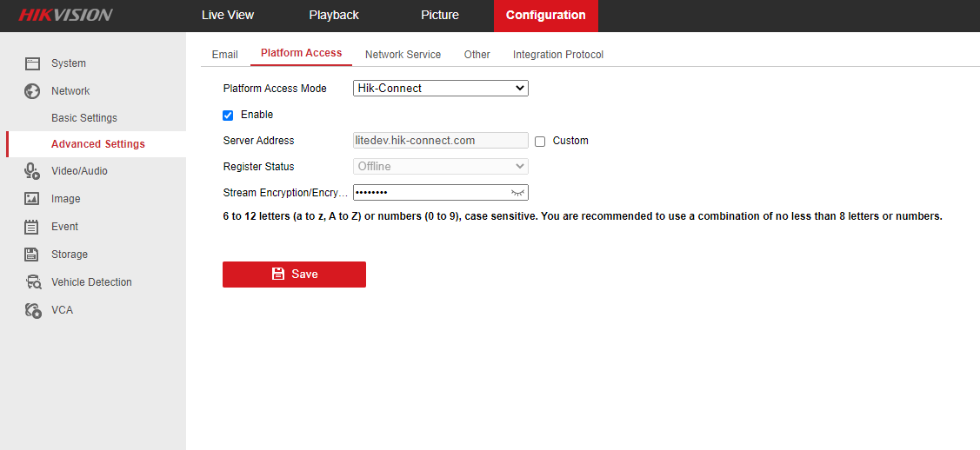This screenshot has width=980, height=450.
Task: Expand the Register Status dropdown
Action: [440, 167]
